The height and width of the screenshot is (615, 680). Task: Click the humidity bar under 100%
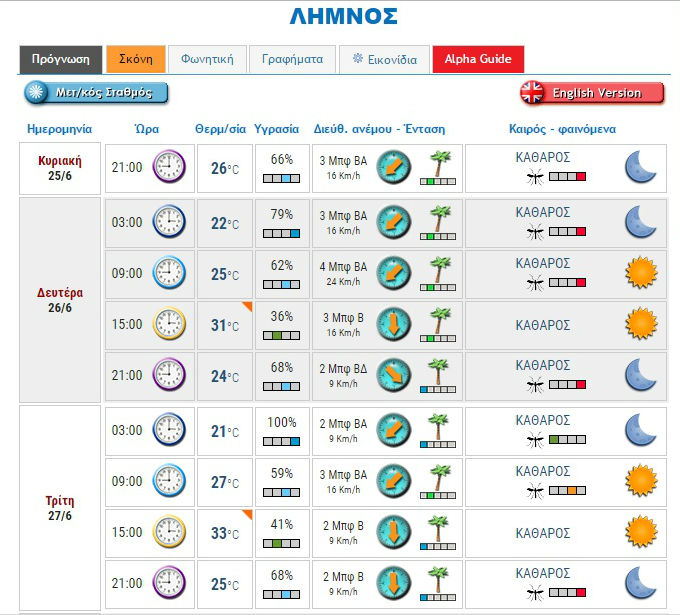(x=281, y=442)
